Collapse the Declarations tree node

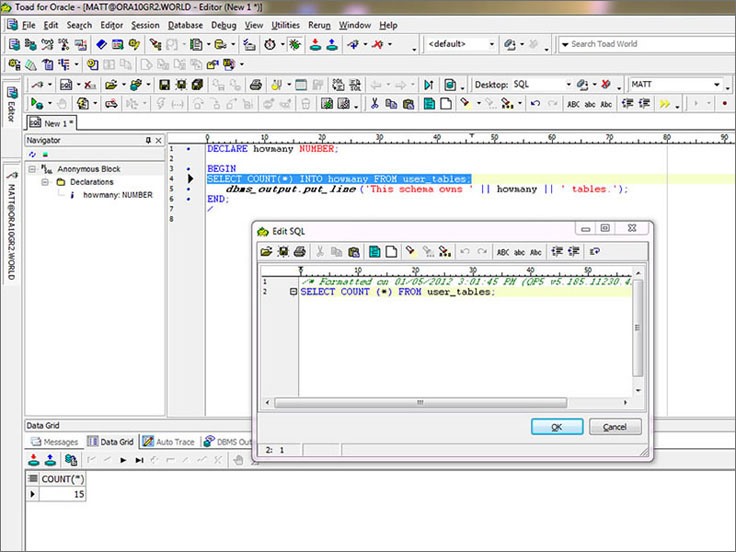(45, 182)
